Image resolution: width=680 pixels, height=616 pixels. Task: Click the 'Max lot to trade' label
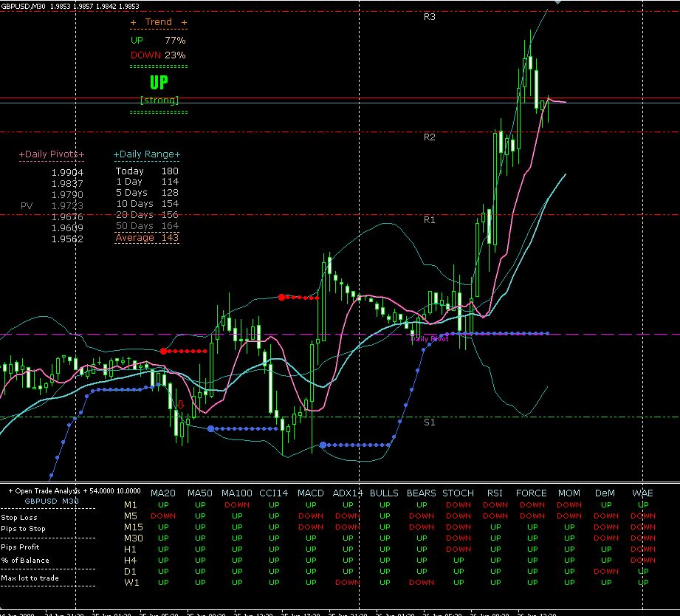click(x=30, y=578)
